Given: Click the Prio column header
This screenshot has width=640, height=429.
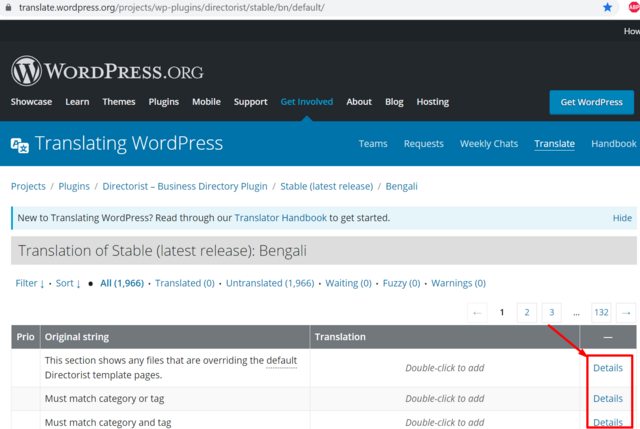Looking at the screenshot, I should click(25, 337).
